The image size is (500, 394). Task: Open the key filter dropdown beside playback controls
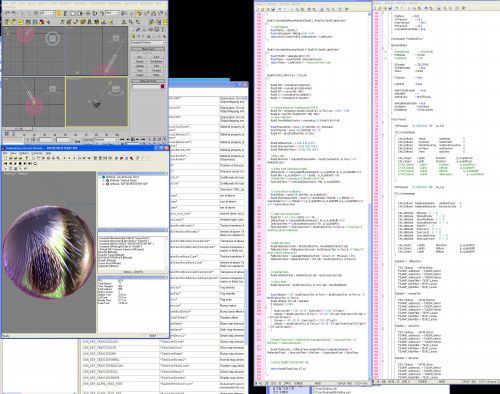pyautogui.click(x=106, y=140)
